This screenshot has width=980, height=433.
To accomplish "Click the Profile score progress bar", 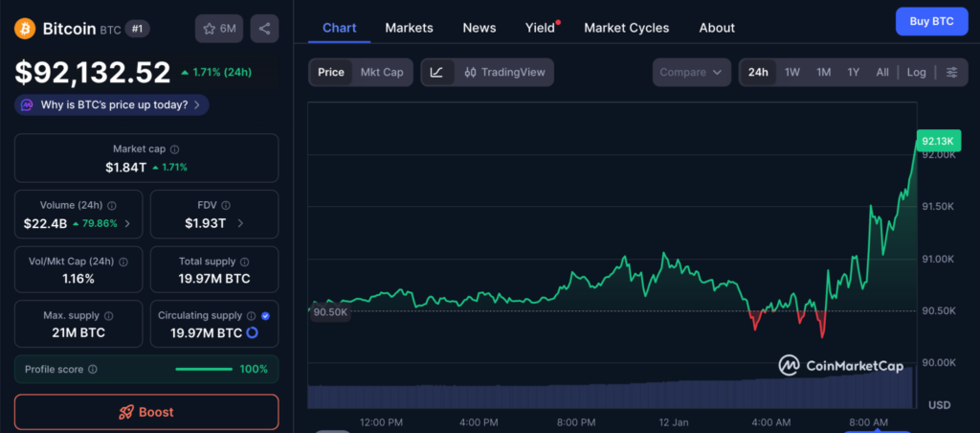I will tap(204, 369).
